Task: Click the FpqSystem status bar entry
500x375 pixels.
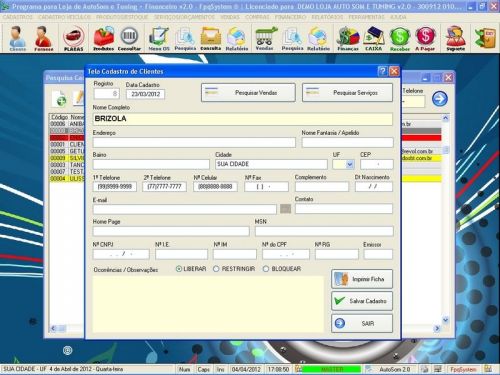Action: tap(463, 369)
